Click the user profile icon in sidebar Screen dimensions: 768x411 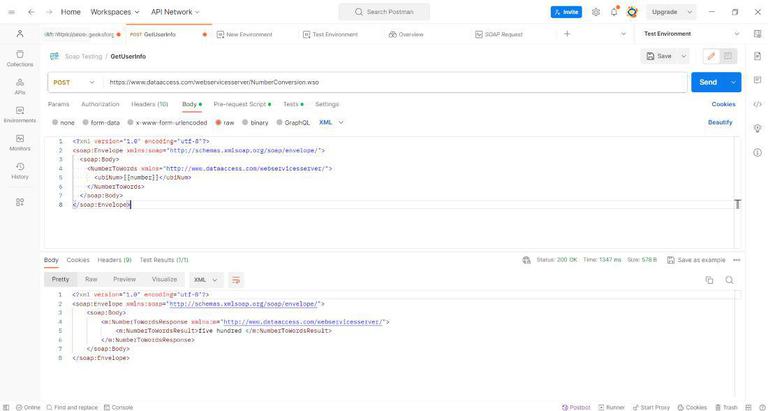tap(20, 34)
